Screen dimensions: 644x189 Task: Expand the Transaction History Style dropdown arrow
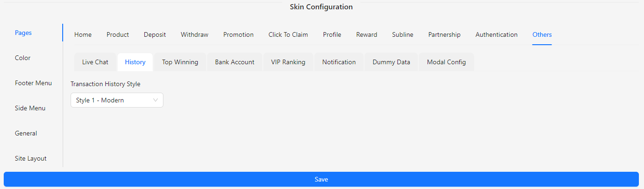point(156,100)
